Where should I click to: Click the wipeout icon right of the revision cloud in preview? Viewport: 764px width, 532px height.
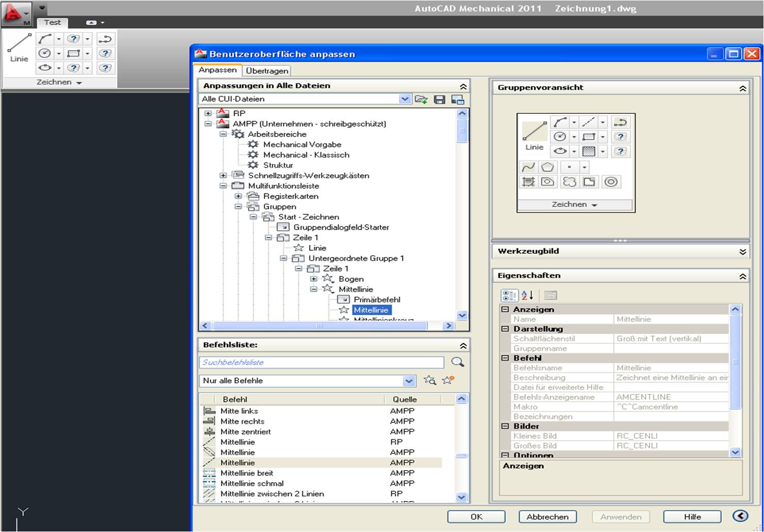(589, 182)
